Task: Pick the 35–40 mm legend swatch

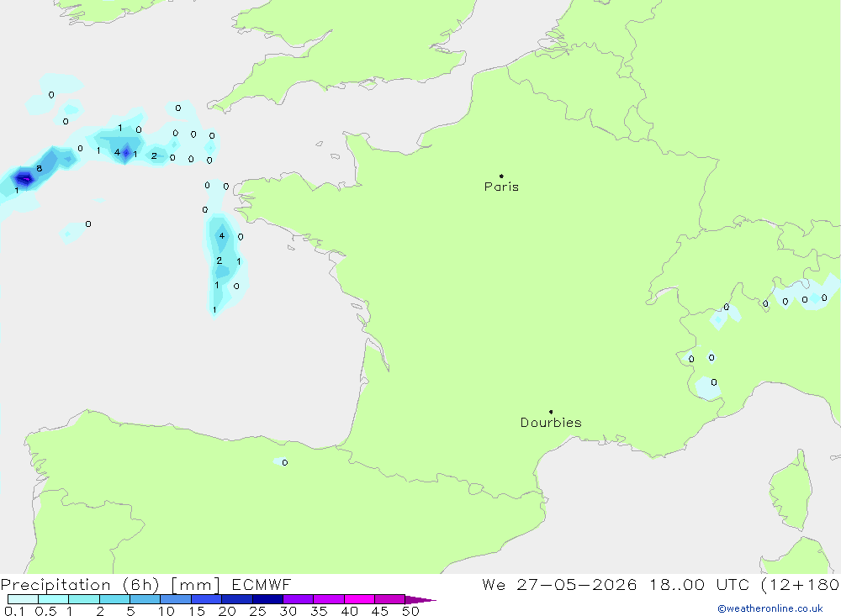Action: [329, 599]
